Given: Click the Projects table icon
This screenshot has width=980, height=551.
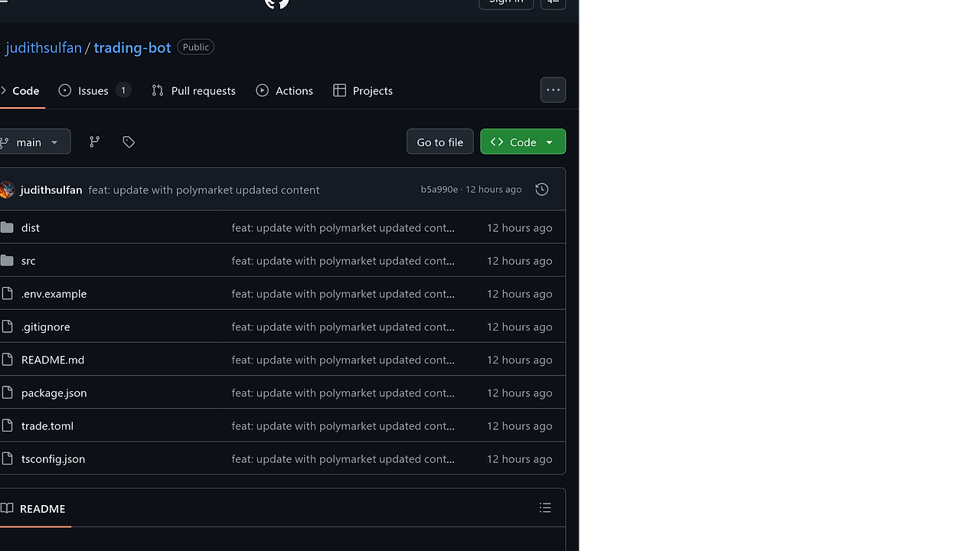Looking at the screenshot, I should (340, 90).
